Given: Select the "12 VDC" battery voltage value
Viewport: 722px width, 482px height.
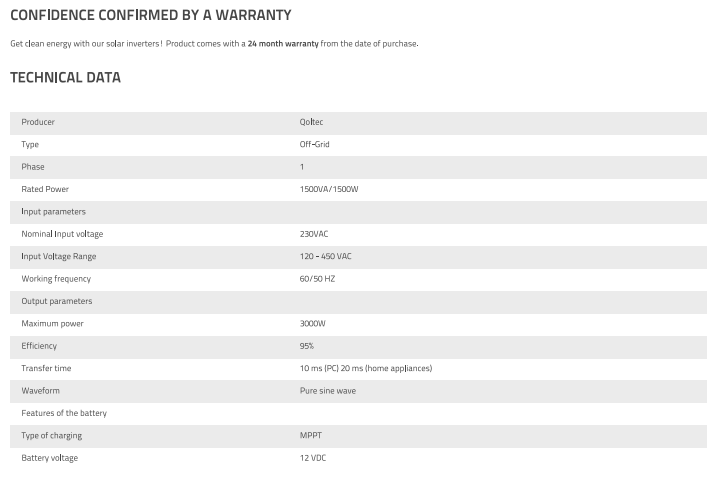Looking at the screenshot, I should [x=312, y=458].
